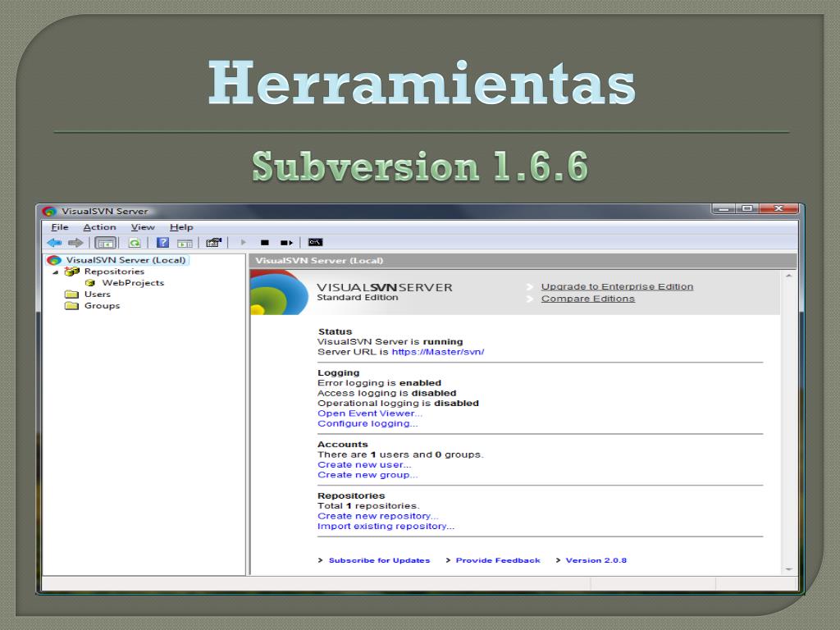This screenshot has width=840, height=630.
Task: Click Create new group link
Action: (367, 475)
